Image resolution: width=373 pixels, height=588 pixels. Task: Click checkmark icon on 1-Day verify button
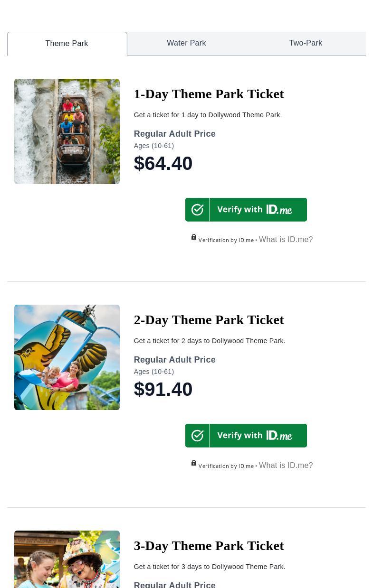coord(197,210)
